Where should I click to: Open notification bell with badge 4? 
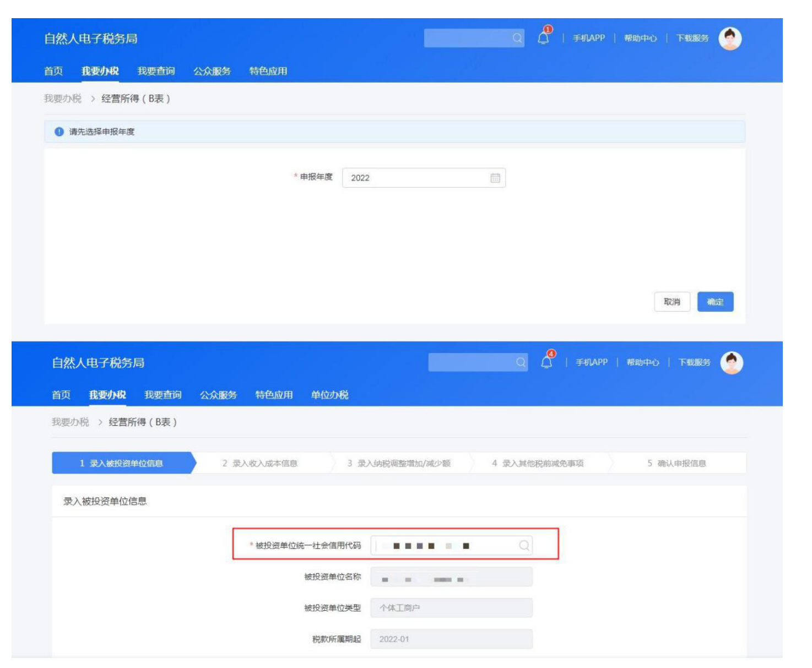click(x=548, y=360)
